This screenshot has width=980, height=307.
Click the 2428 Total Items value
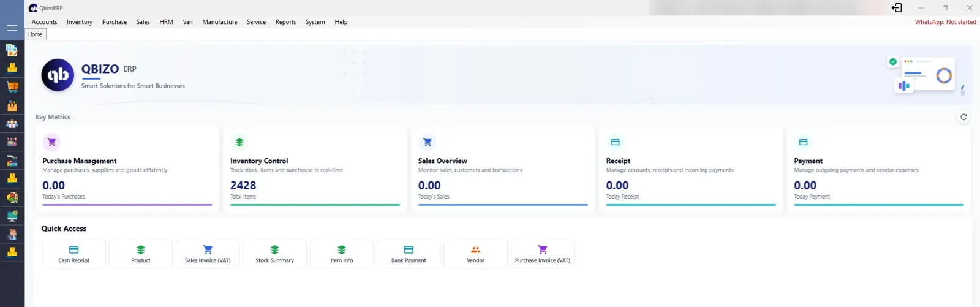click(243, 185)
